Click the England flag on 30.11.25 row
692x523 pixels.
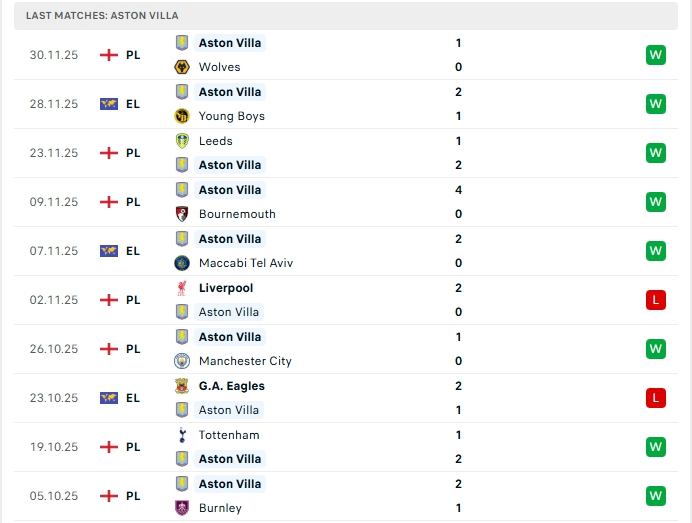[x=109, y=55]
